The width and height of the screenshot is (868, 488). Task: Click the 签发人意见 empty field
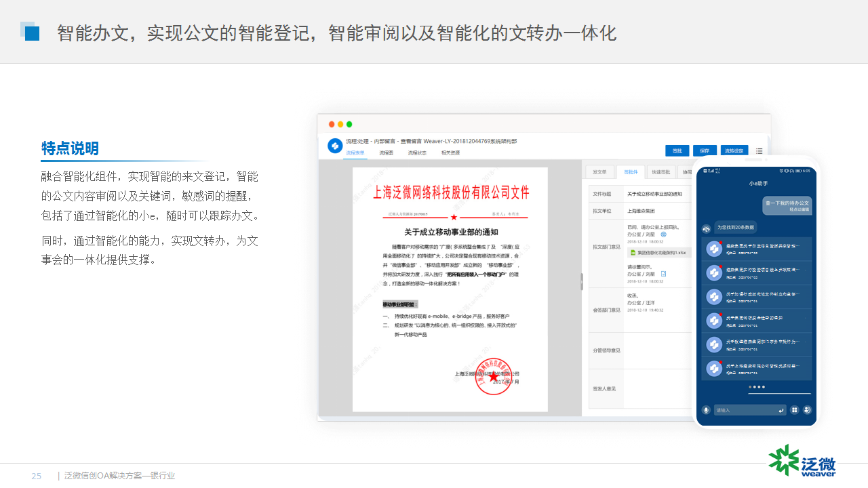(x=656, y=388)
